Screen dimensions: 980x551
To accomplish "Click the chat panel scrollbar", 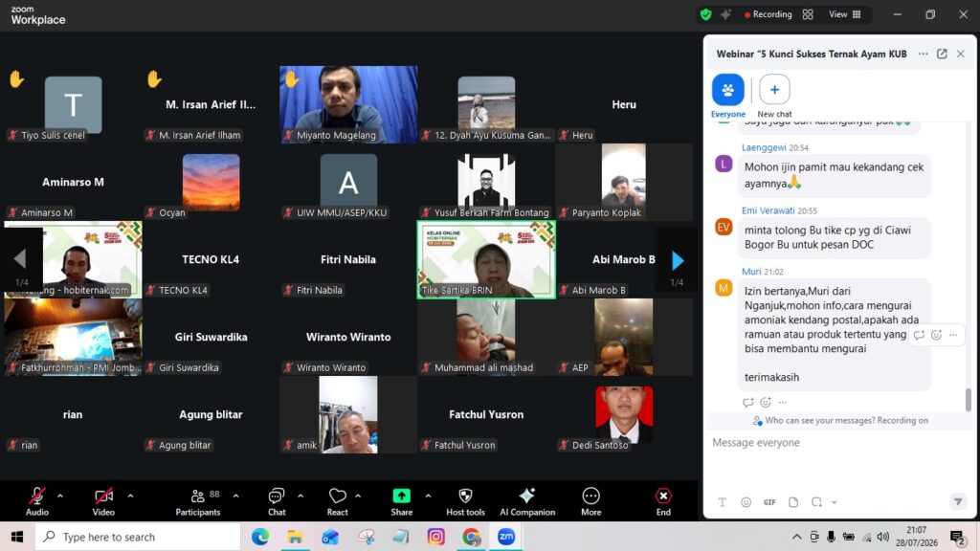I will tap(969, 400).
